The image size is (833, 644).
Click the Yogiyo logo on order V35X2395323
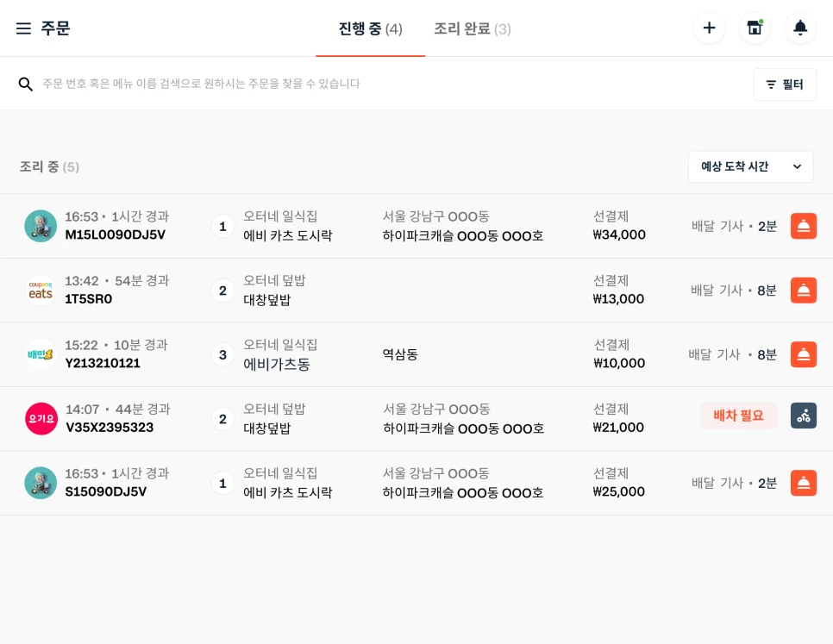tap(41, 419)
